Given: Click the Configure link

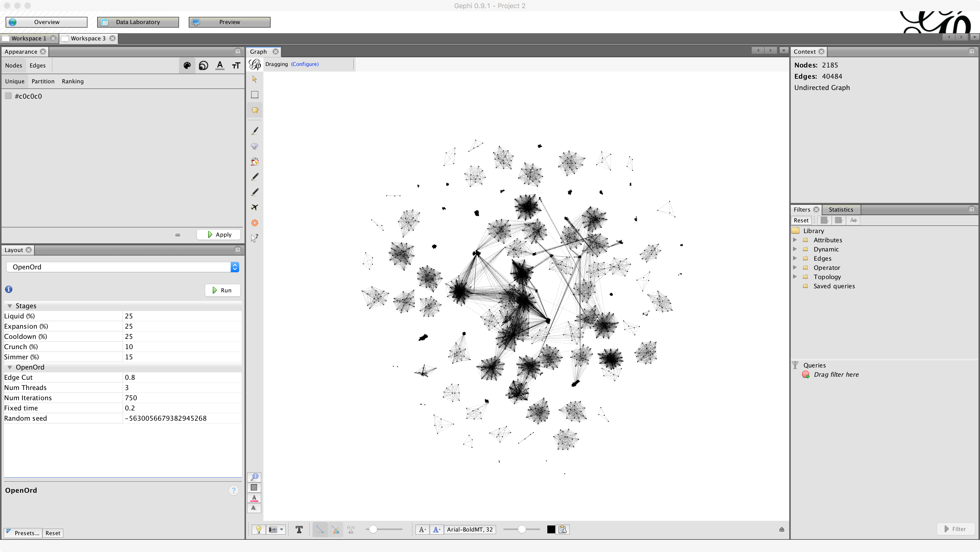Looking at the screenshot, I should point(305,64).
